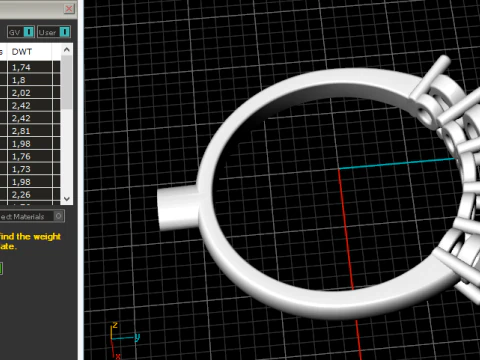The height and width of the screenshot is (360, 480).
Task: Click the scroll up arrow of the table
Action: tap(67, 50)
